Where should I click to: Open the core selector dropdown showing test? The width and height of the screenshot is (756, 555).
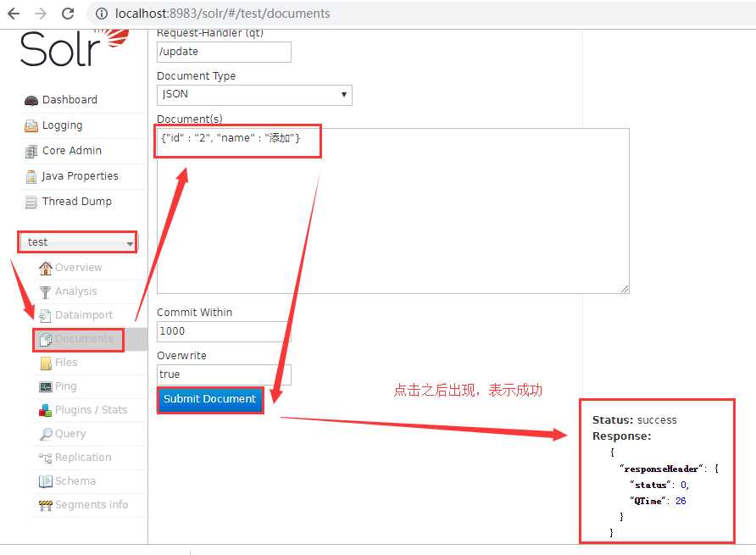click(x=77, y=242)
